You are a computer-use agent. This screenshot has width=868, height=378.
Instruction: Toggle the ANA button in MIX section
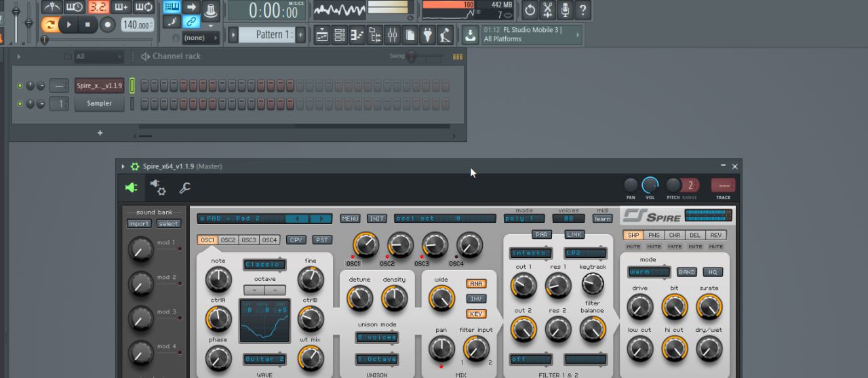pos(476,284)
